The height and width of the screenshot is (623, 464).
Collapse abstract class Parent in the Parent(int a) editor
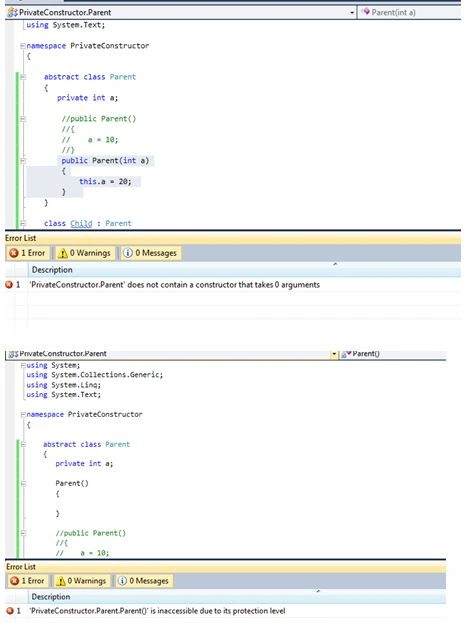pyautogui.click(x=23, y=77)
